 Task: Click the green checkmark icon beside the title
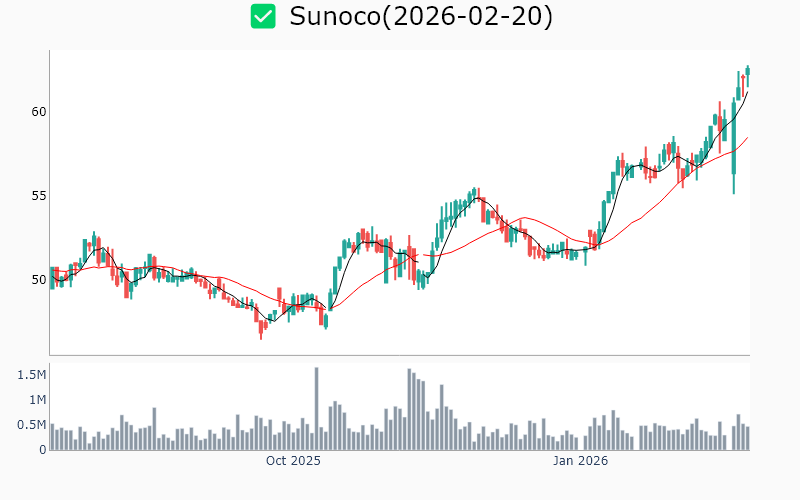pos(263,16)
